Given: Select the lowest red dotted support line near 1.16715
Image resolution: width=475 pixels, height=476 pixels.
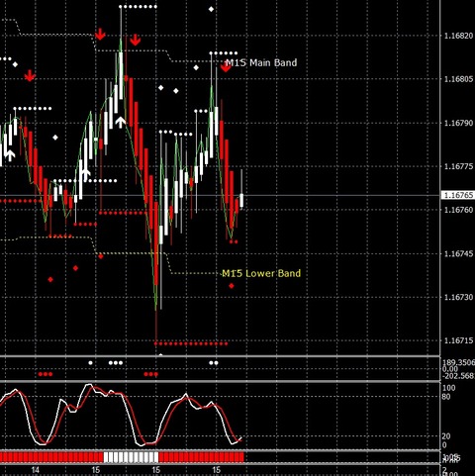Looking at the screenshot, I should click(x=191, y=343).
